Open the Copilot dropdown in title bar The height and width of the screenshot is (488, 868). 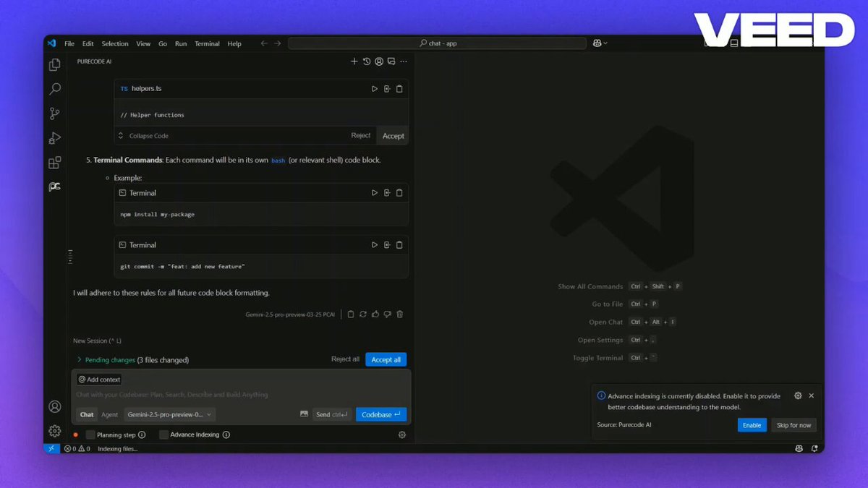tap(600, 43)
